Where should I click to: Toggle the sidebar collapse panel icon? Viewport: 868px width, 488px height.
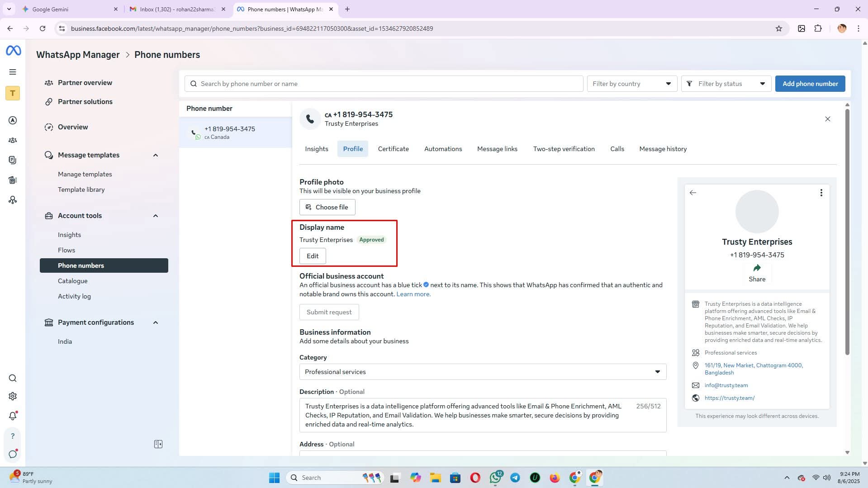click(158, 444)
